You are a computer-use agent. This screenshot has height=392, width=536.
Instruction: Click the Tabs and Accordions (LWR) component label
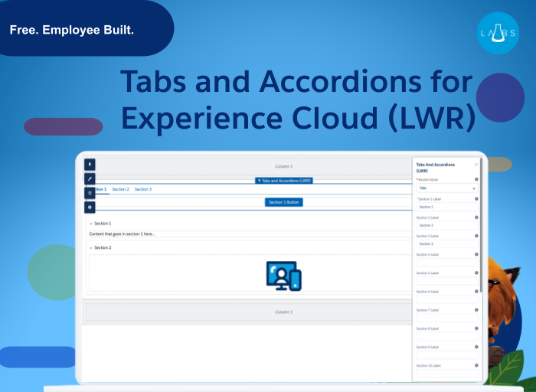[284, 181]
